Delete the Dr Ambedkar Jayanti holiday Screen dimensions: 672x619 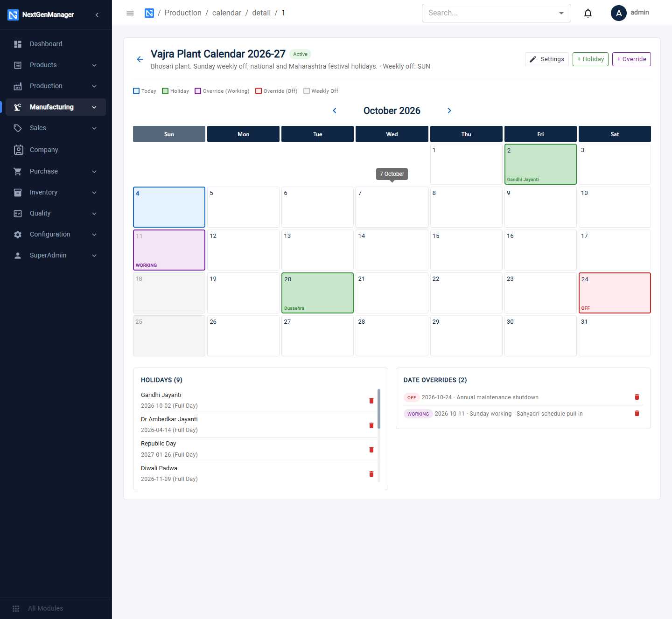coord(371,425)
